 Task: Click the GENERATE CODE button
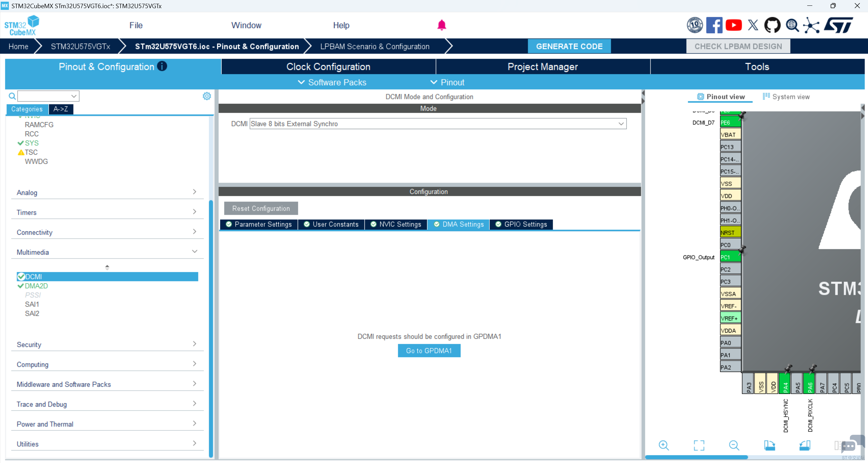[569, 46]
